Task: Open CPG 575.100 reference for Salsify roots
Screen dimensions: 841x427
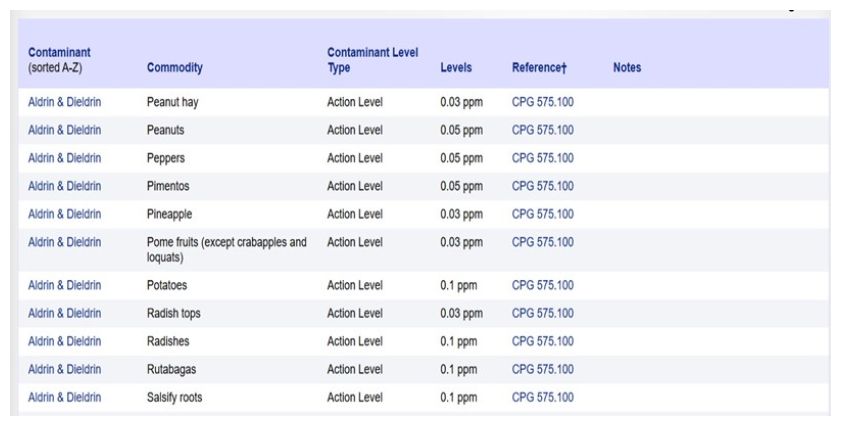Action: pos(542,397)
